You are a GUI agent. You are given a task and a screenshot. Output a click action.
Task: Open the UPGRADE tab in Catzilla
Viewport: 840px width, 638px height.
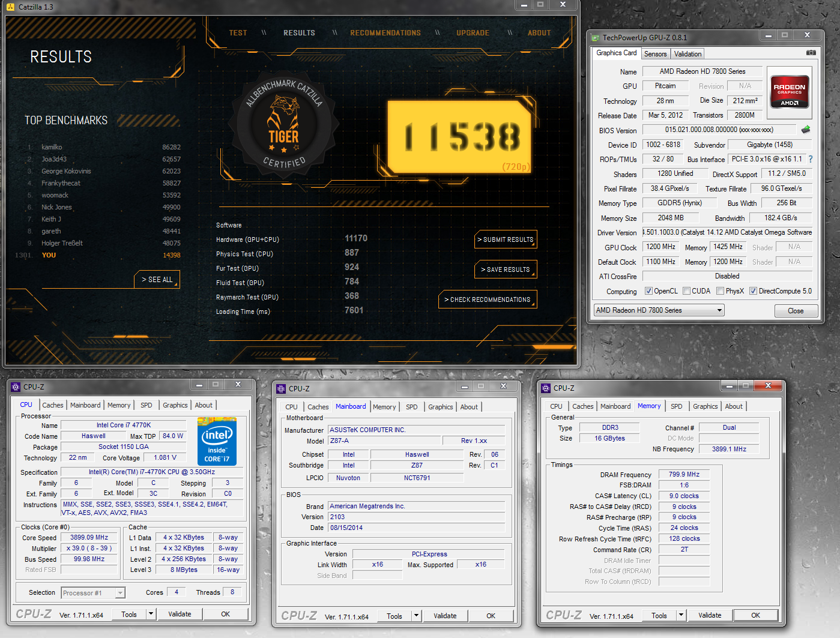pos(473,33)
